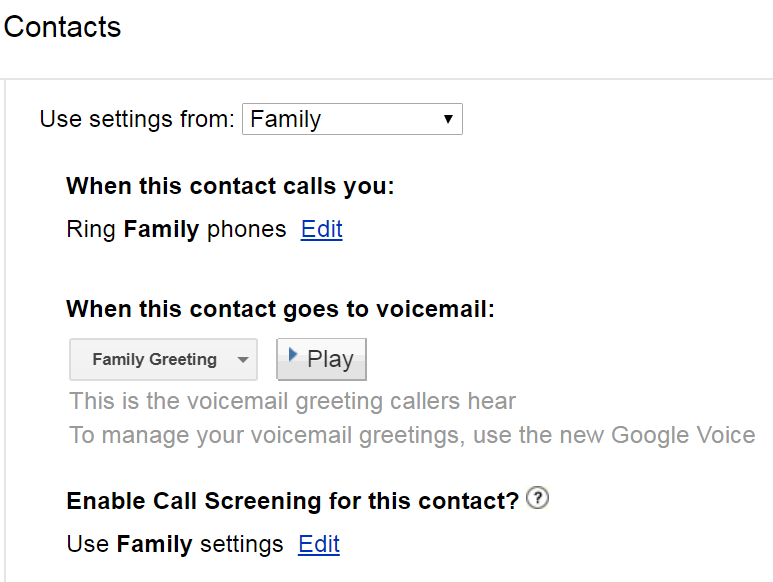
Task: Click the 'Use Family settings' text
Action: click(x=175, y=545)
